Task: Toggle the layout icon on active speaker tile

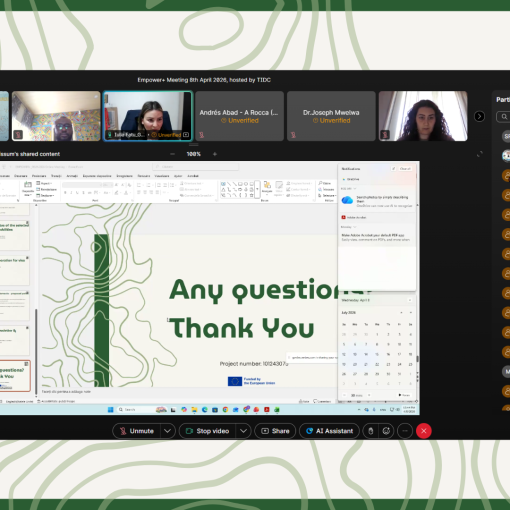Action: pyautogui.click(x=186, y=135)
